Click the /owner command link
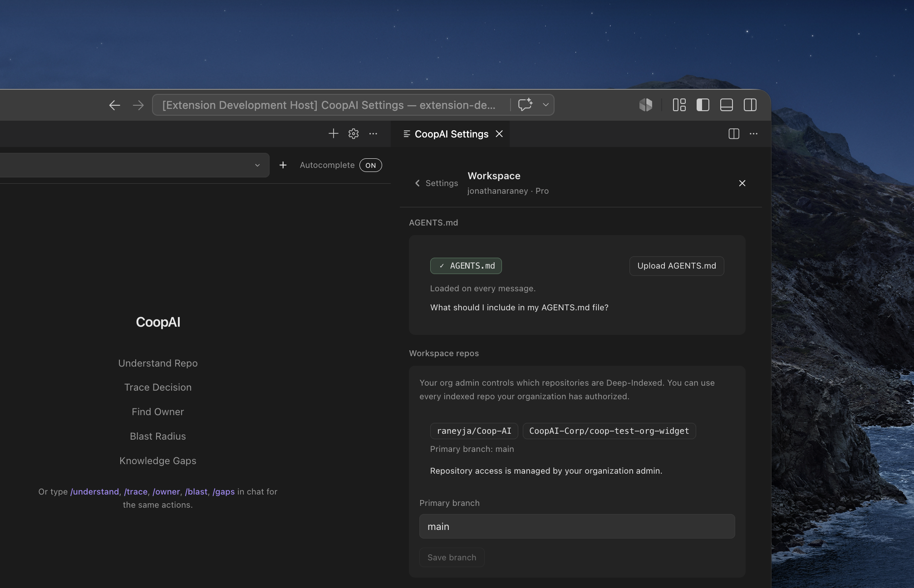This screenshot has width=914, height=588. pos(166,491)
